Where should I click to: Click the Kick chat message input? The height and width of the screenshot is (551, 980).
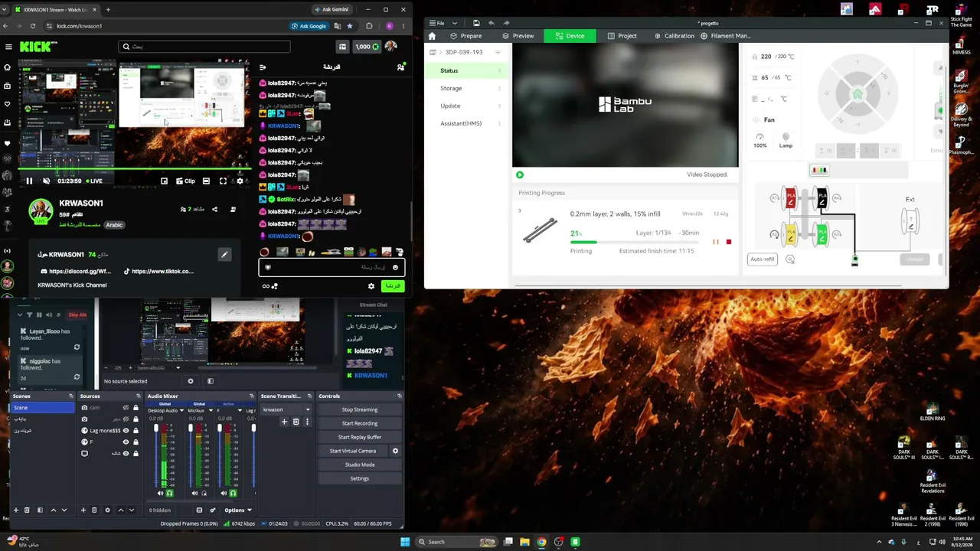(332, 267)
